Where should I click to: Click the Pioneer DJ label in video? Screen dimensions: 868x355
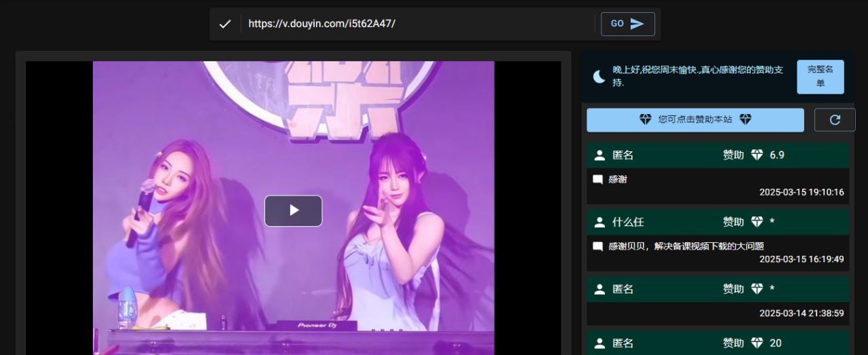(x=317, y=326)
